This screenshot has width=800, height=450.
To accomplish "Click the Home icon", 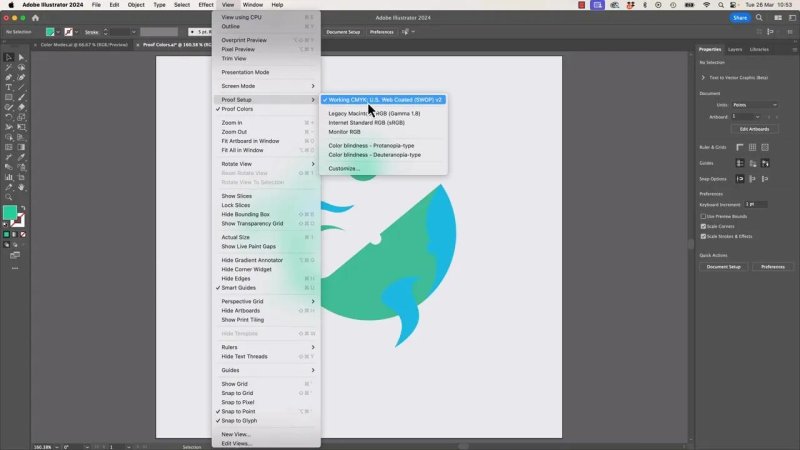I will (x=35, y=18).
